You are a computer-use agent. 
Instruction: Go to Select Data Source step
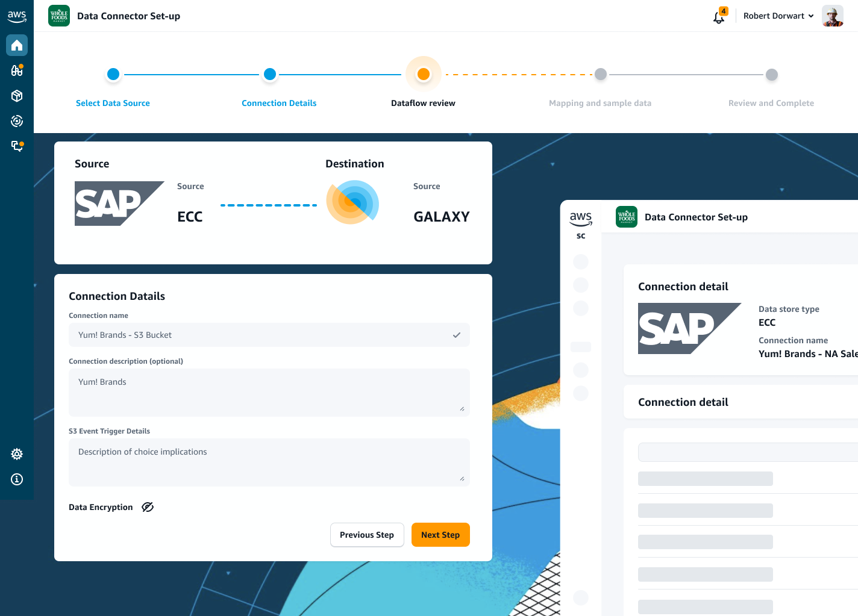pos(113,103)
